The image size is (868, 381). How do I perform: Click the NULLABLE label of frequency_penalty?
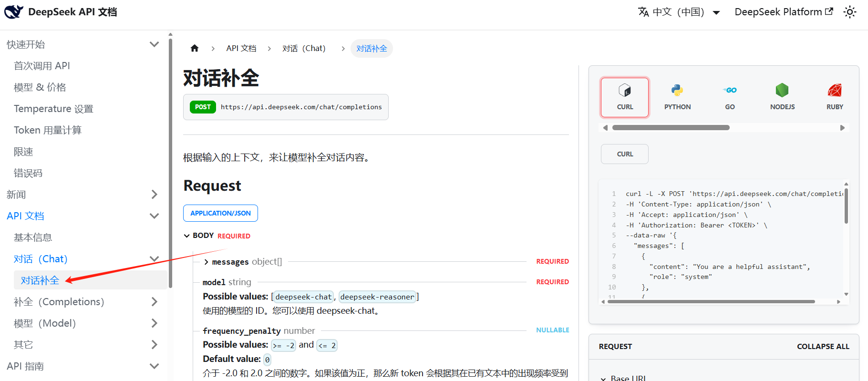pos(552,330)
